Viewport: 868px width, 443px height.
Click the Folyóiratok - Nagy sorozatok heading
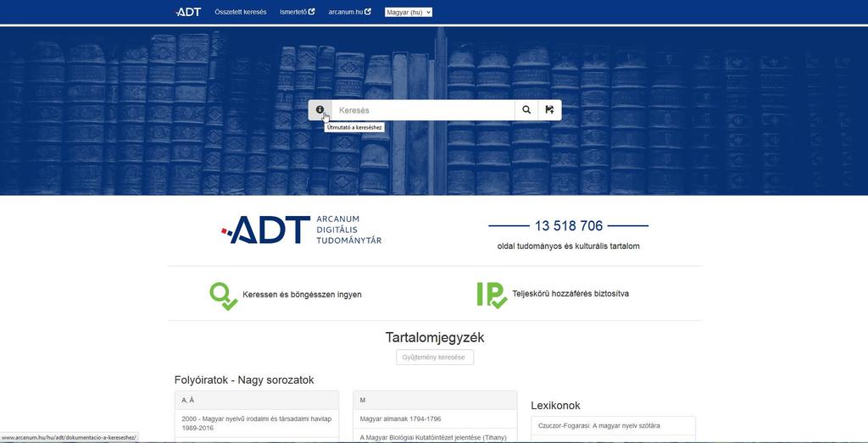[x=244, y=380]
